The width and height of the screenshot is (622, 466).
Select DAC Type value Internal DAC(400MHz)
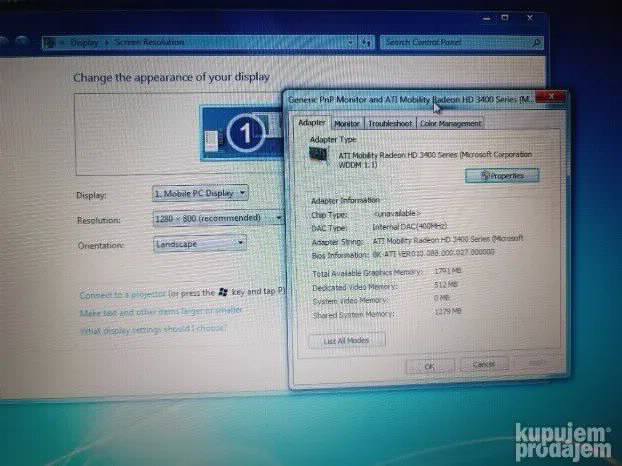click(x=410, y=226)
